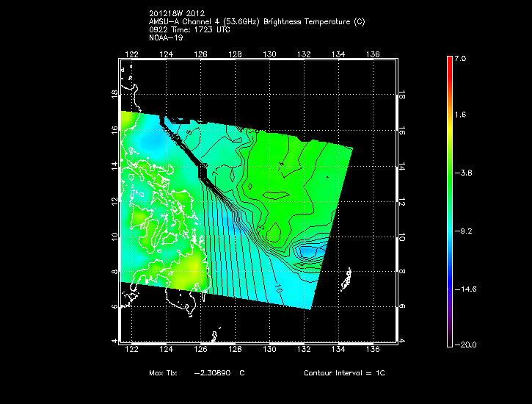
Task: Click the 'Max Tb:' label
Action: [x=163, y=372]
